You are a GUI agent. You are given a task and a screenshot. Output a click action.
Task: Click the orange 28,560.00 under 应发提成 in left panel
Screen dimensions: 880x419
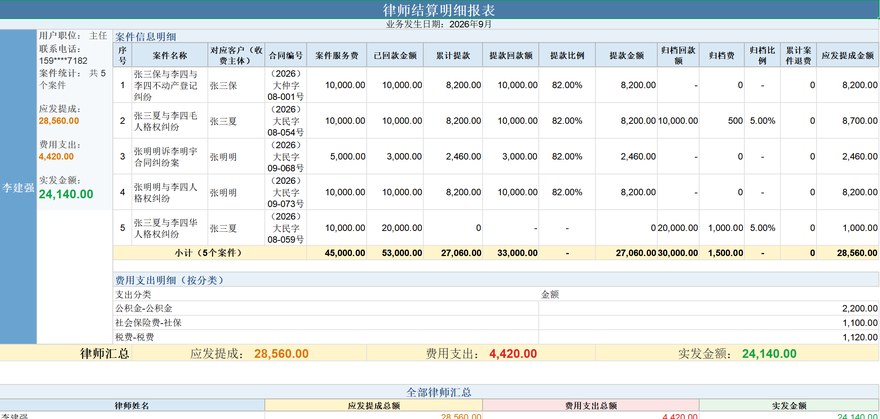(59, 121)
